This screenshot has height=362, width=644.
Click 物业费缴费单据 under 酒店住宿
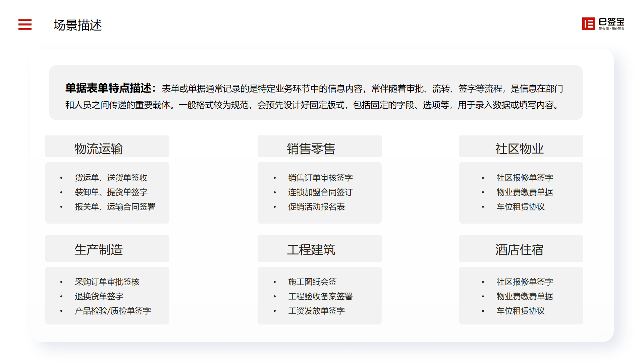click(x=525, y=296)
